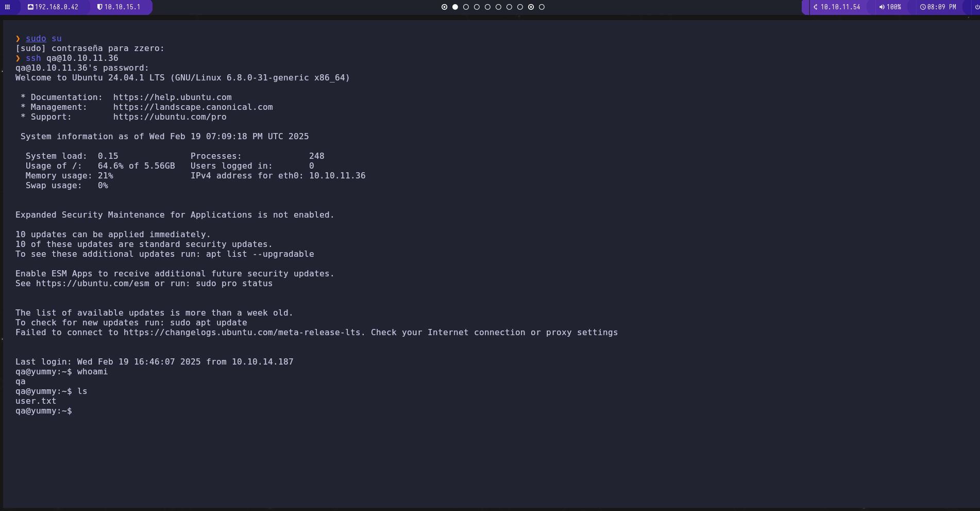The image size is (980, 511).
Task: Switch to the sixth workspace circle
Action: tap(498, 7)
